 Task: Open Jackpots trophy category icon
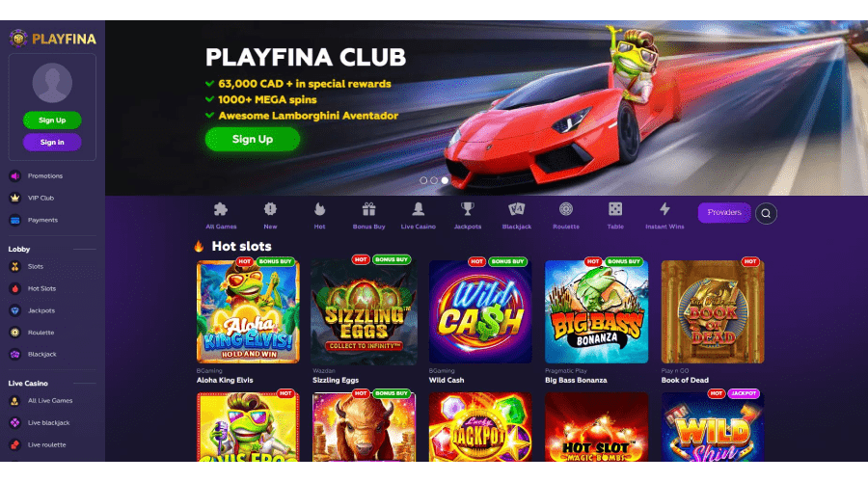click(467, 209)
